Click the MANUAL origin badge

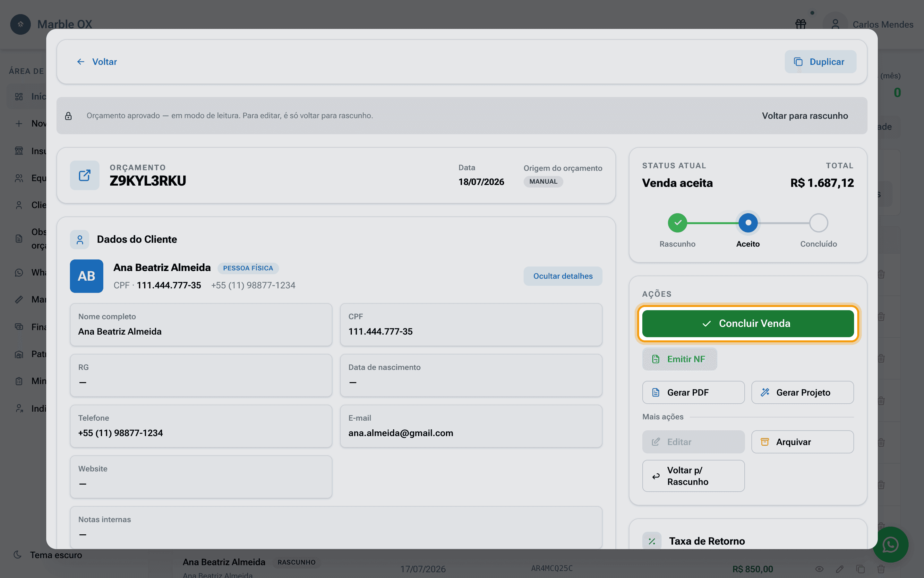coord(543,181)
